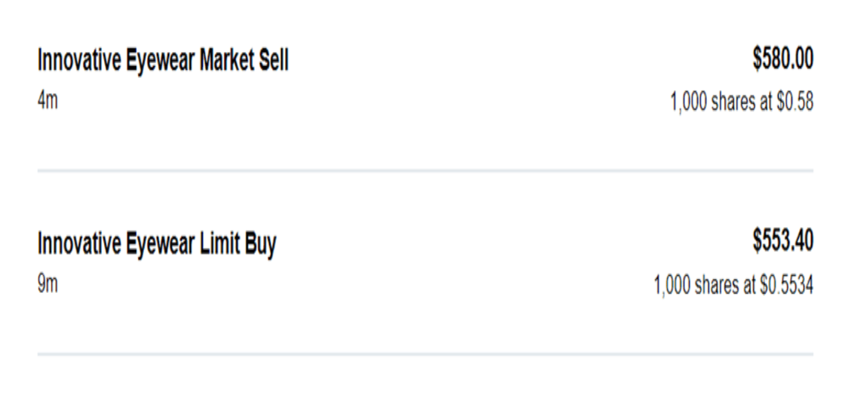Image resolution: width=868 pixels, height=412 pixels.
Task: Click the divider line below Market Sell row
Action: 425,170
